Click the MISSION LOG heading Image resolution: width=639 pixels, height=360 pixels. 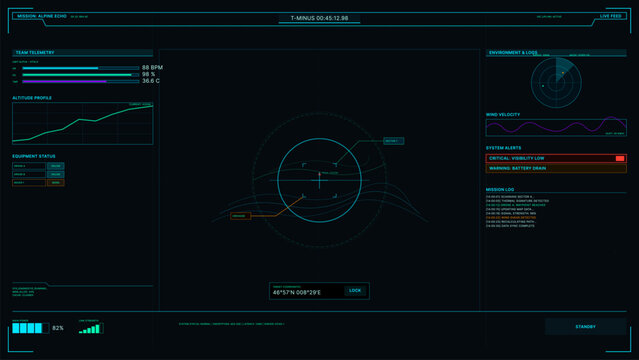500,190
